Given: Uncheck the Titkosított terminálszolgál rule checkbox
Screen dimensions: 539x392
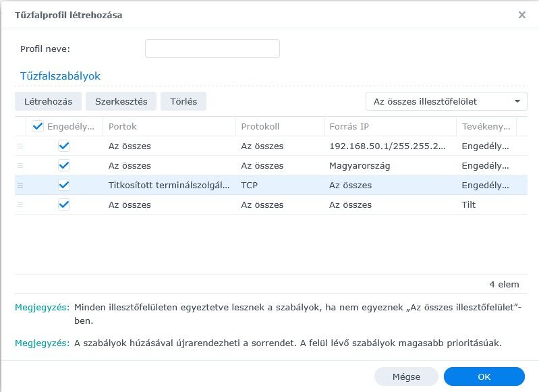Looking at the screenshot, I should pos(64,185).
